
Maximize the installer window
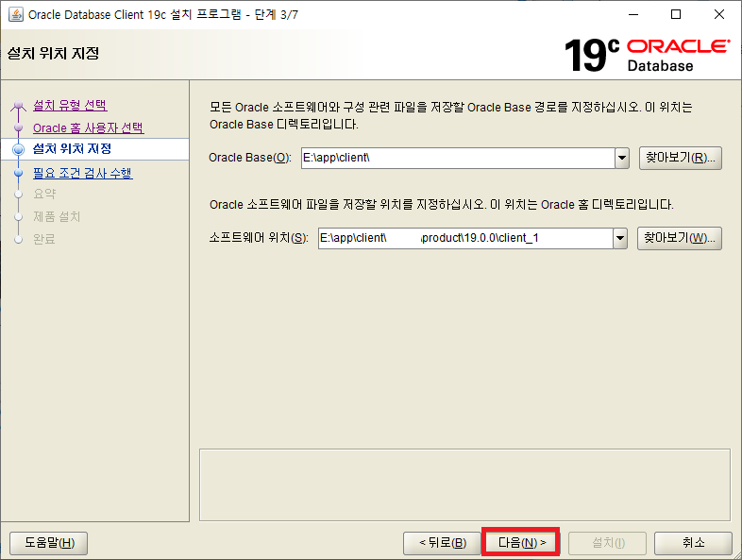tap(676, 15)
